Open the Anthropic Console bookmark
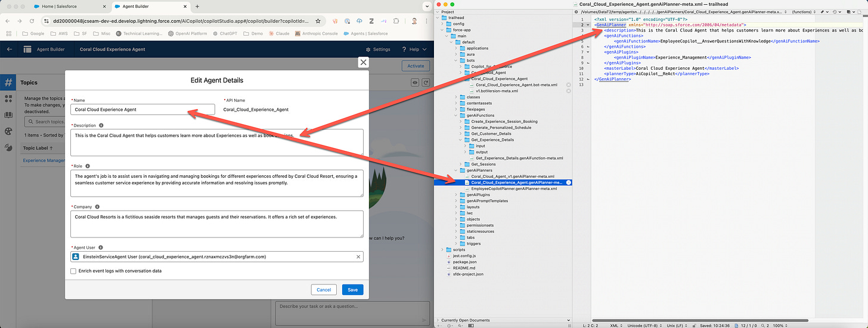The height and width of the screenshot is (328, 868). (x=317, y=34)
